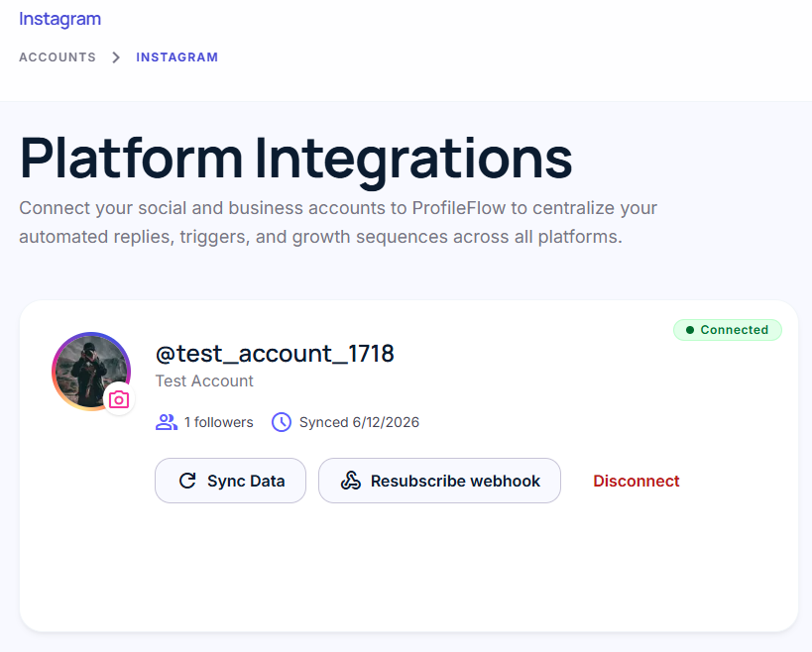The height and width of the screenshot is (652, 812).
Task: Click the breadcrumb chevron arrow
Action: 116,57
